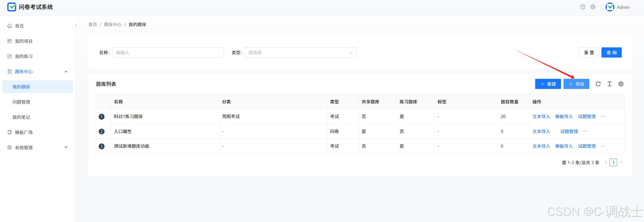Click the 题目数量 column header
644x222 pixels.
pyautogui.click(x=514, y=102)
